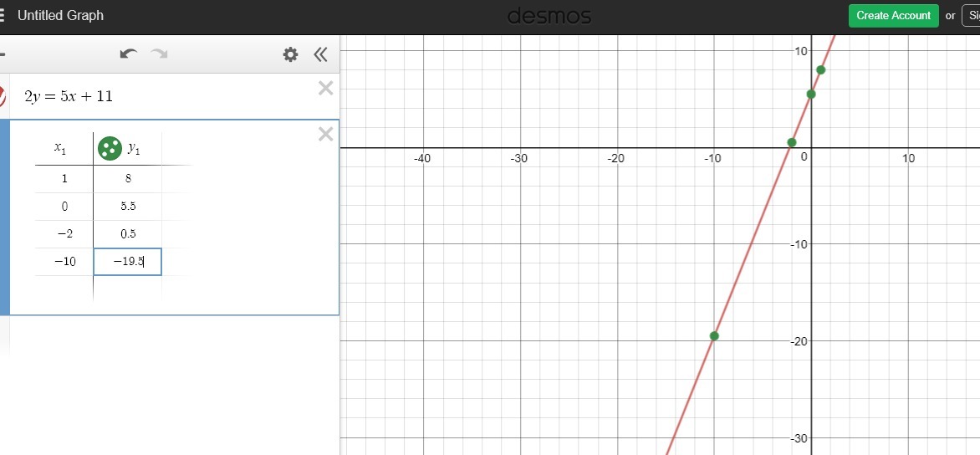
Task: Click the redo arrow icon
Action: click(160, 54)
